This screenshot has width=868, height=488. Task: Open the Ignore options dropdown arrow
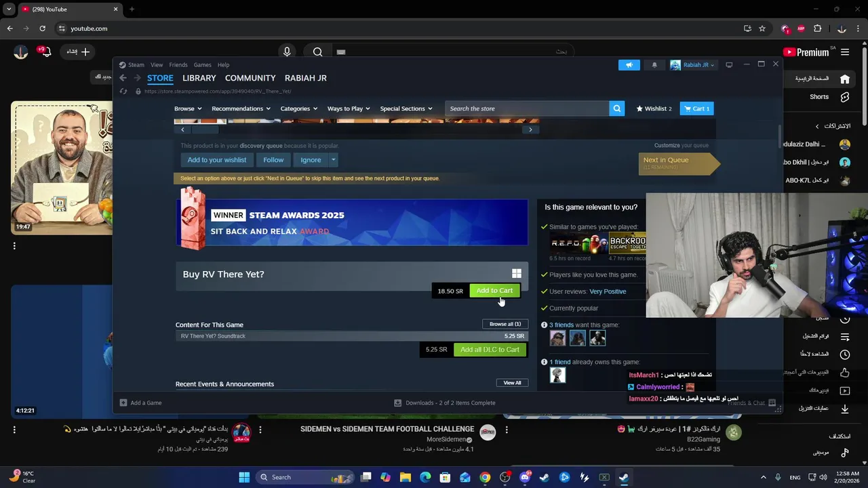click(333, 160)
